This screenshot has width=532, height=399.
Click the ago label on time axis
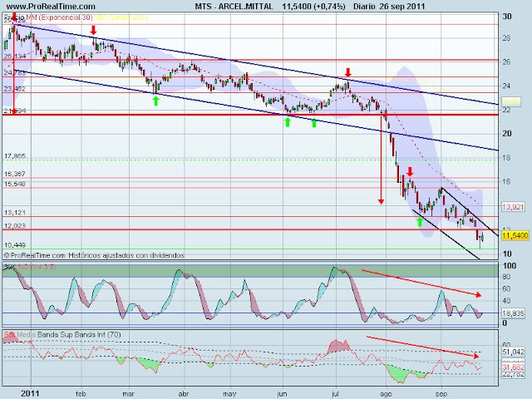click(386, 394)
